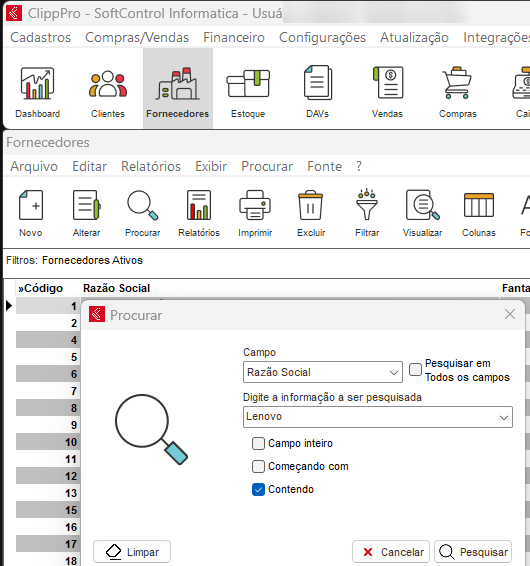Select the Fornecedores module icon
The height and width of the screenshot is (566, 530).
click(x=178, y=83)
